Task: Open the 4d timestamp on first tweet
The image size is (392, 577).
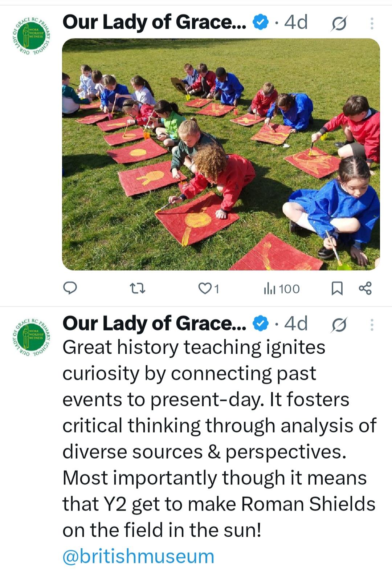Action: coord(296,23)
